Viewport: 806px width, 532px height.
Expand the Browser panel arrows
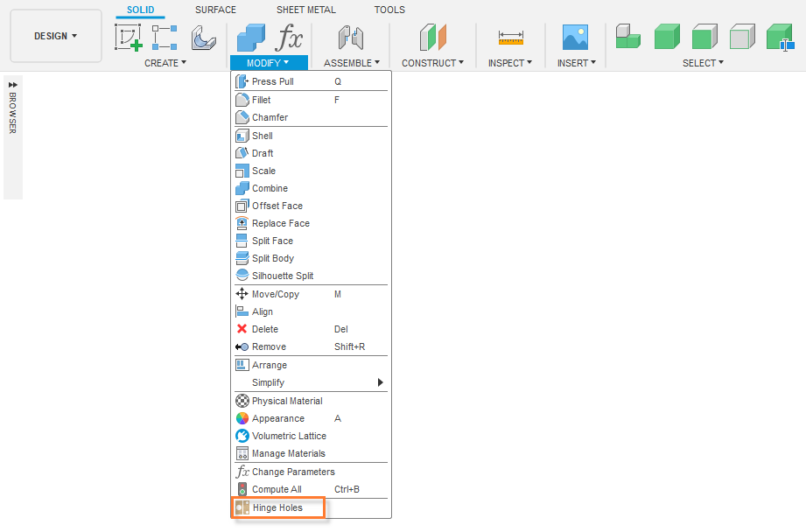pyautogui.click(x=13, y=85)
